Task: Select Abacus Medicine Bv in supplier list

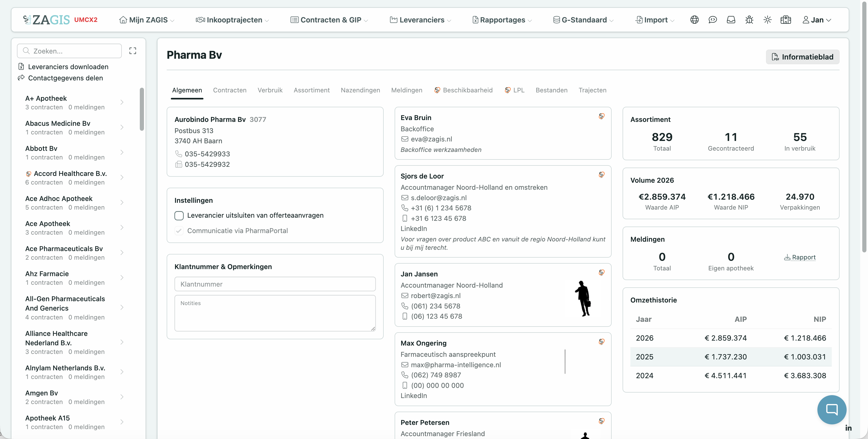Action: tap(74, 127)
